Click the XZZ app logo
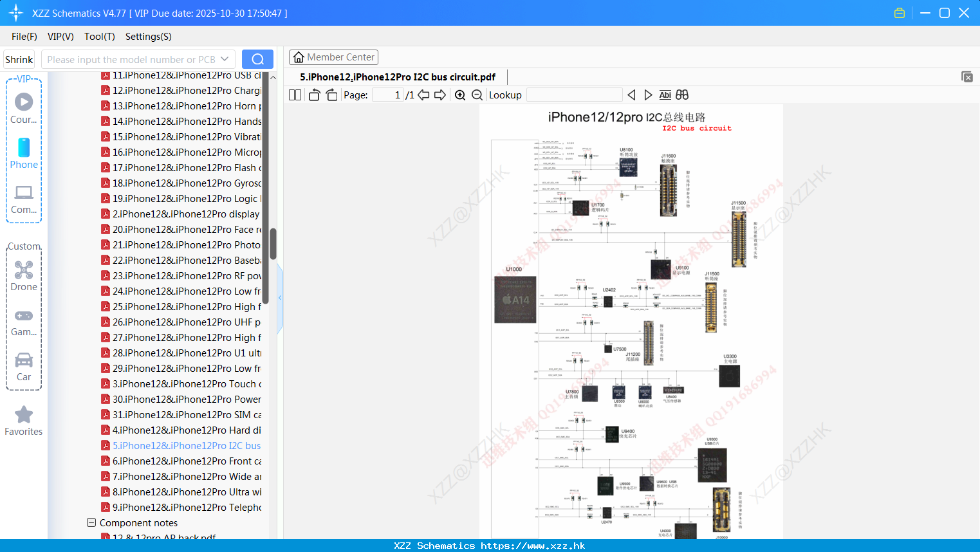The height and width of the screenshot is (552, 980). pyautogui.click(x=16, y=13)
